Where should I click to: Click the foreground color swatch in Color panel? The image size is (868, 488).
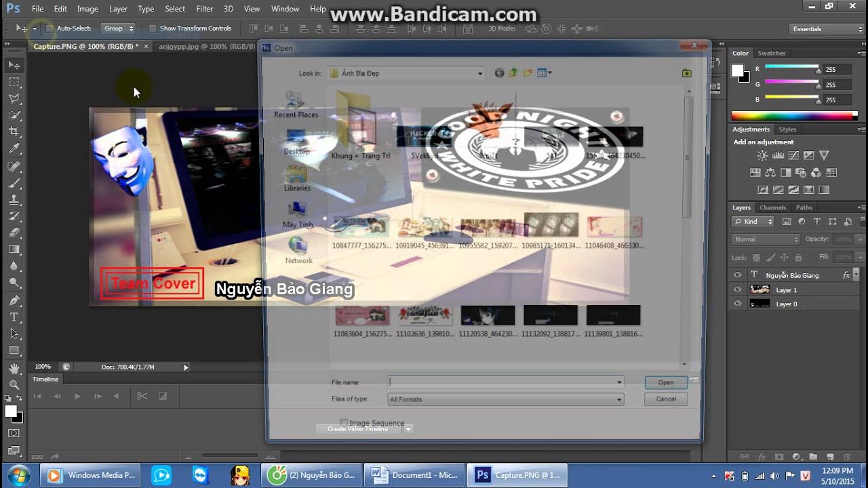pos(738,70)
